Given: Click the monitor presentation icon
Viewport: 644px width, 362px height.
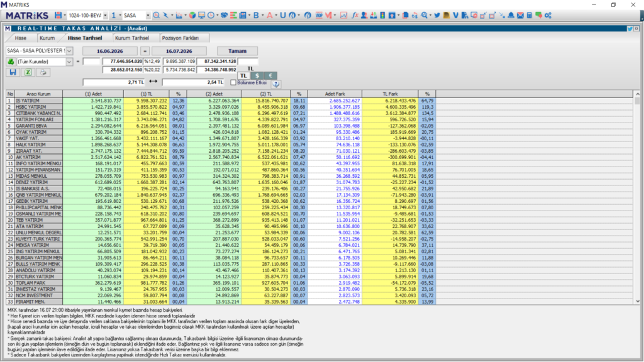Looking at the screenshot, I should 202,15.
